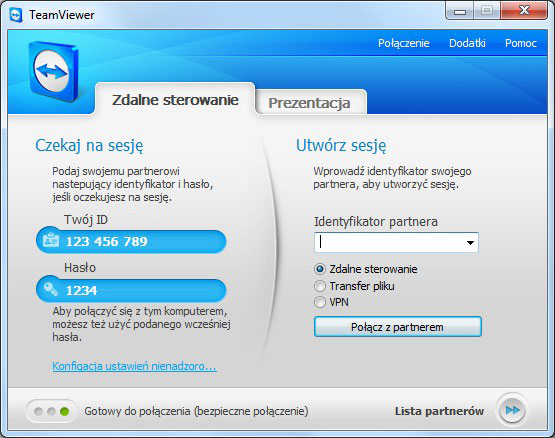Select the Zdalne sterowanie radio option

(320, 269)
